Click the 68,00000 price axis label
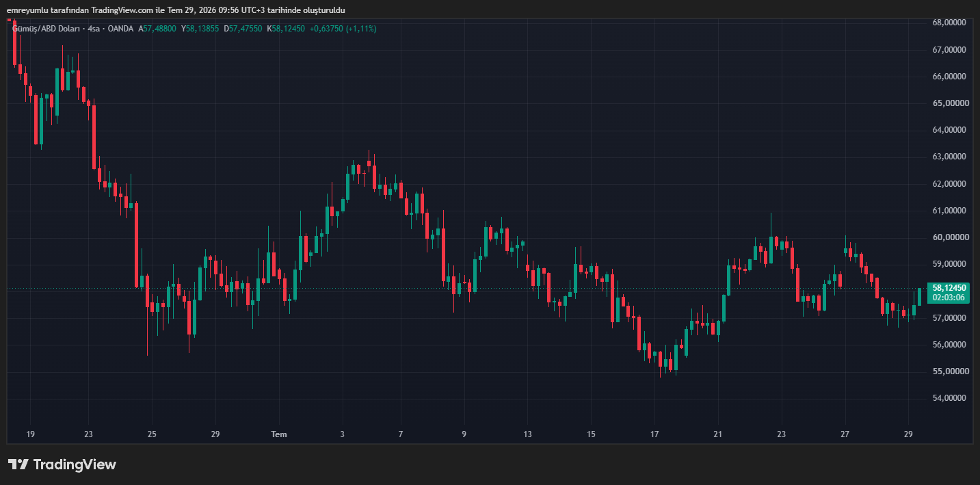The width and height of the screenshot is (980, 485). click(x=949, y=23)
